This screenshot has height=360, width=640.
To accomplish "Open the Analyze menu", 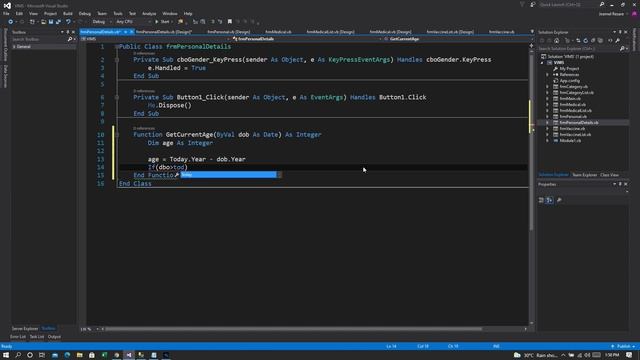I will pos(149,13).
